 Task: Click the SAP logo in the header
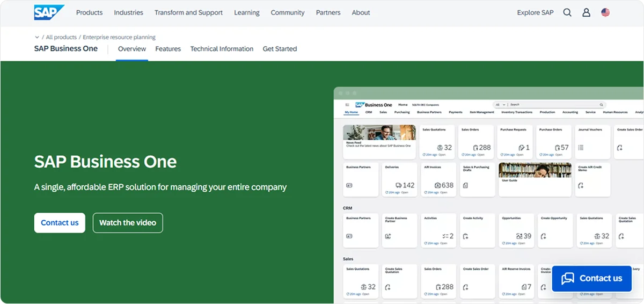(x=49, y=12)
